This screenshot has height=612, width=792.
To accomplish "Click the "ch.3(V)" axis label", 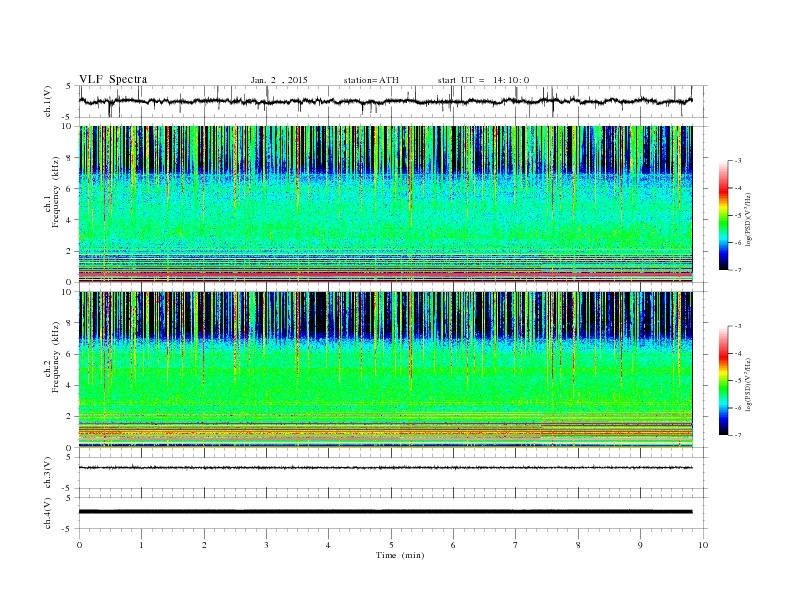I will [x=48, y=474].
